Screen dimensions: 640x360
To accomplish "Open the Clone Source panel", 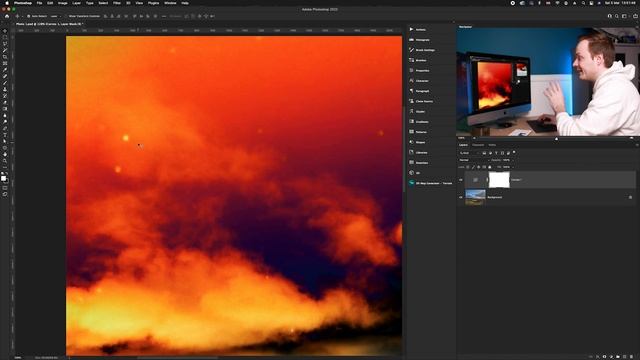I will tap(421, 101).
